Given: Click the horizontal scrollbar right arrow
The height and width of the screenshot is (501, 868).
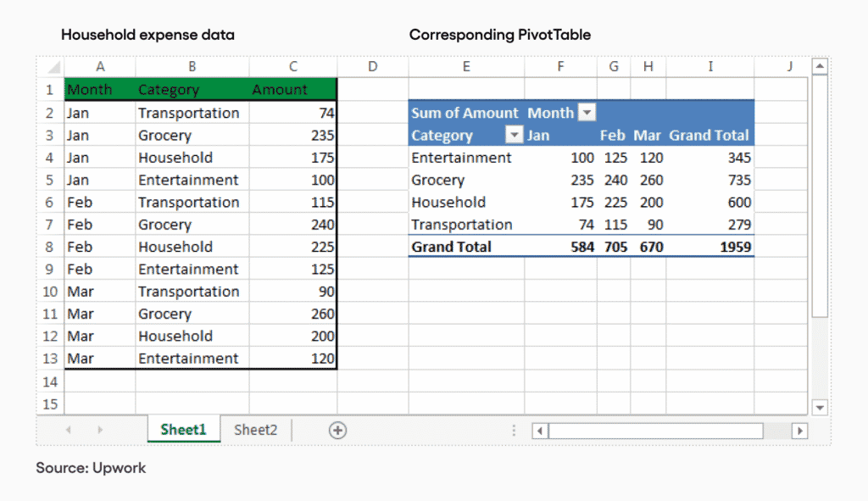Looking at the screenshot, I should click(x=799, y=431).
